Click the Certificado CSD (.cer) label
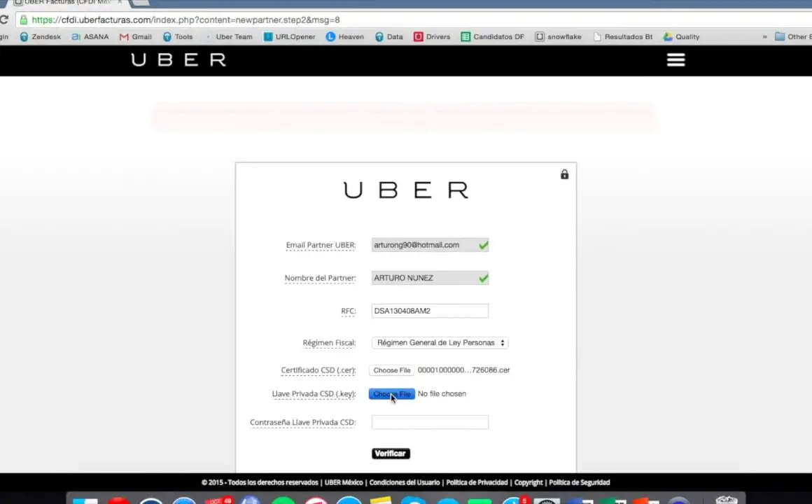Viewport: 812px width, 504px height. pos(318,370)
